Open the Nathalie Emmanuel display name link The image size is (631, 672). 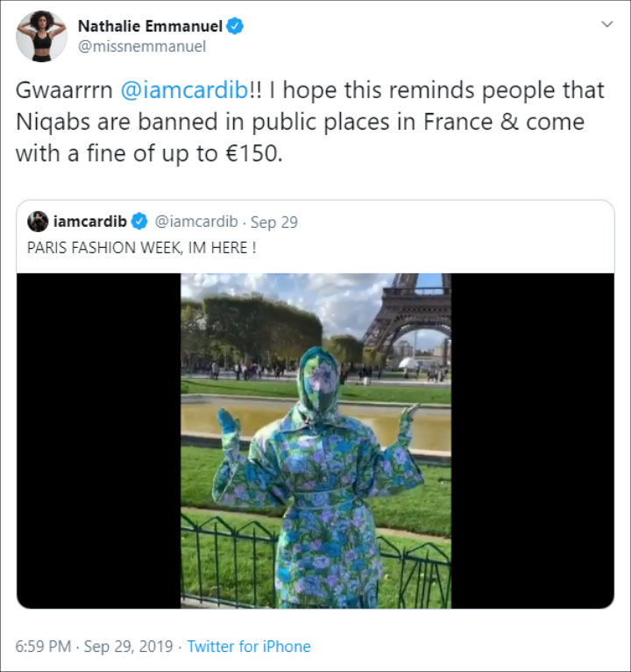(x=150, y=26)
